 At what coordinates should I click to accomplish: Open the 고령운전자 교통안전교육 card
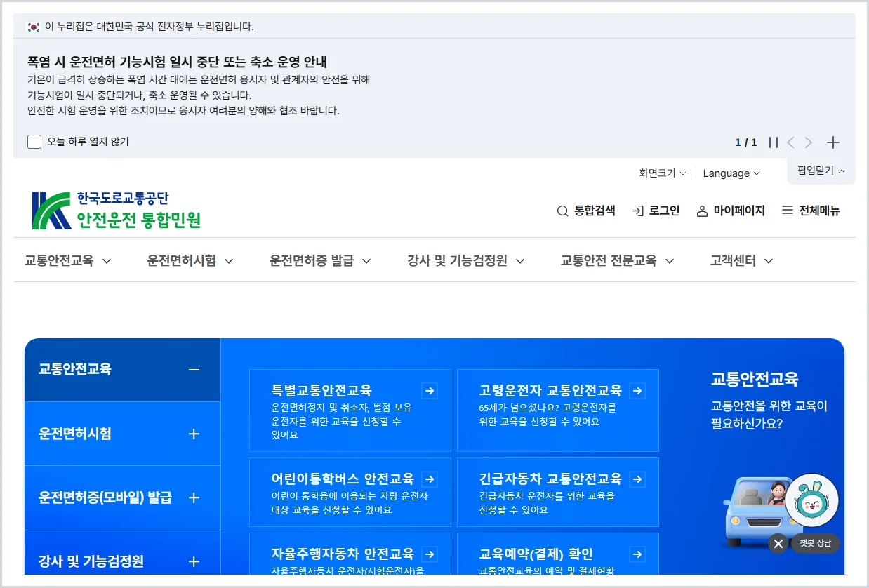point(558,410)
